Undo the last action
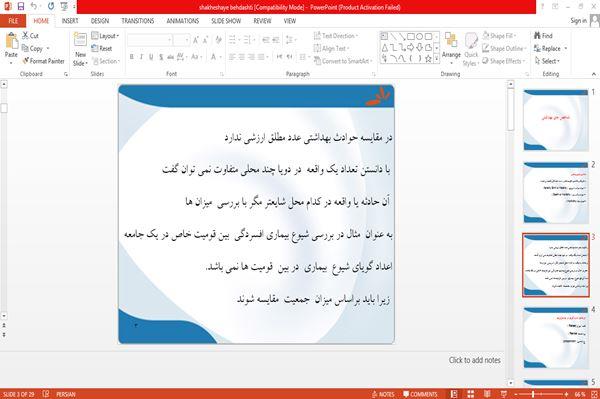The height and width of the screenshot is (399, 600). (34, 6)
